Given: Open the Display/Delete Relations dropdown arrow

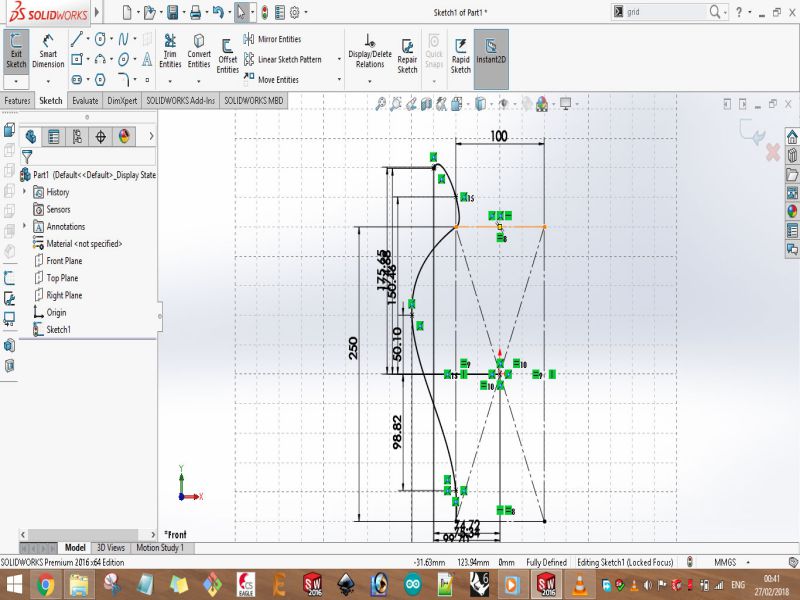Looking at the screenshot, I should [369, 81].
